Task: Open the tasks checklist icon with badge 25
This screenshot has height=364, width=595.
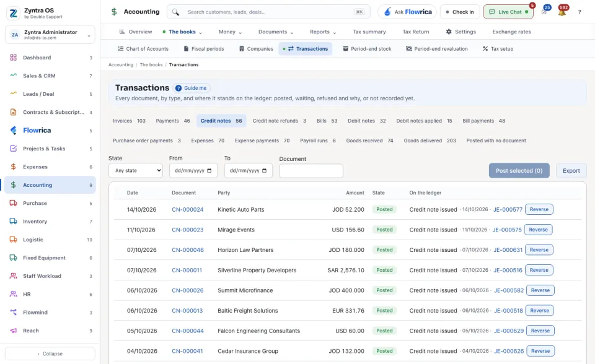Action: [544, 12]
